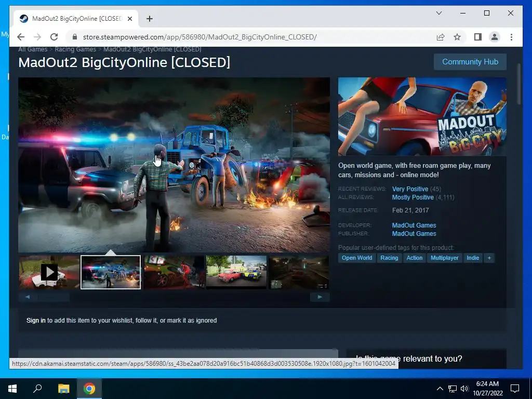Click the release date Feb 21, 2017
532x399 pixels.
[x=410, y=210]
